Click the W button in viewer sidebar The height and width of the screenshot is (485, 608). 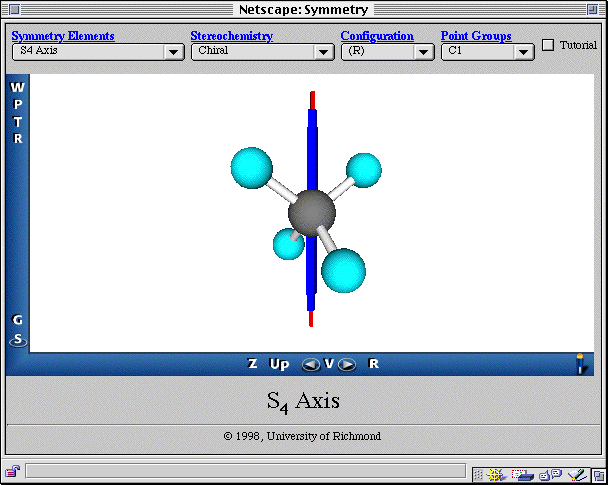coord(17,87)
